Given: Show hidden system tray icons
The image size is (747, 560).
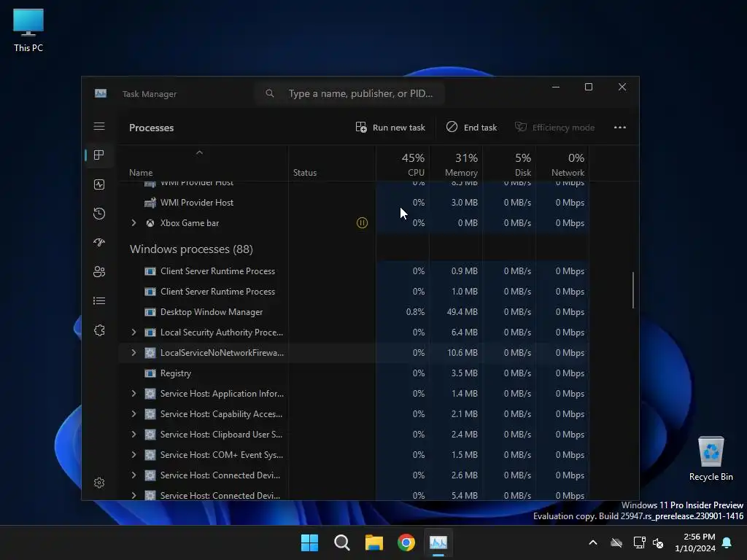Looking at the screenshot, I should pos(593,542).
